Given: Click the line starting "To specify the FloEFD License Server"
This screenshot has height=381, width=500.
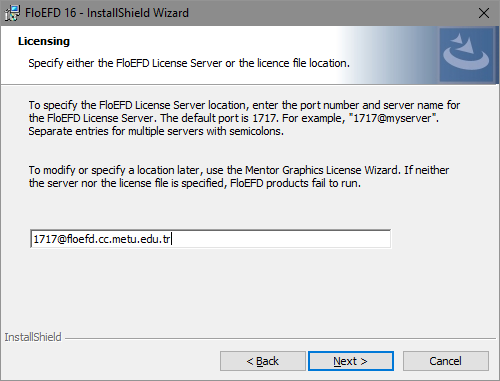Looking at the screenshot, I should (x=244, y=105).
